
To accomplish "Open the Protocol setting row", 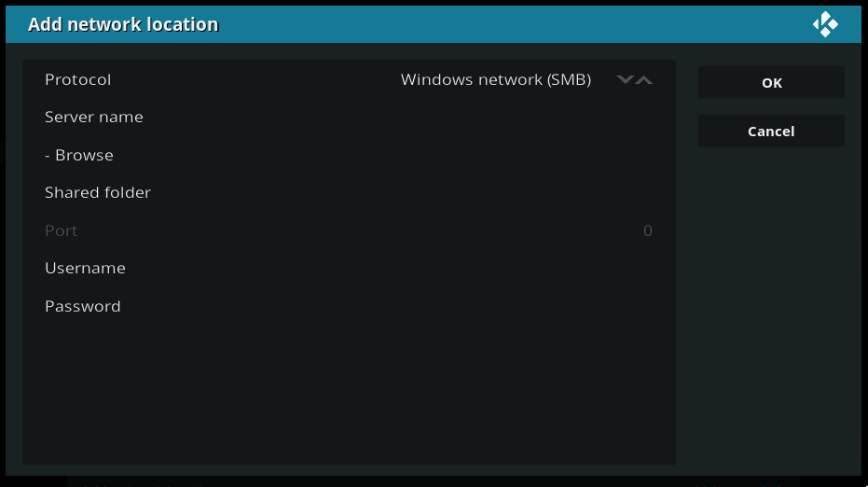I will [x=349, y=79].
